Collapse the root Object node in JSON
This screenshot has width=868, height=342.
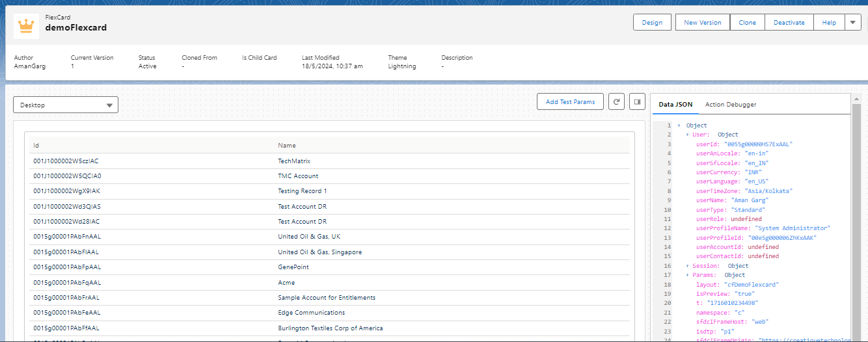click(x=679, y=125)
